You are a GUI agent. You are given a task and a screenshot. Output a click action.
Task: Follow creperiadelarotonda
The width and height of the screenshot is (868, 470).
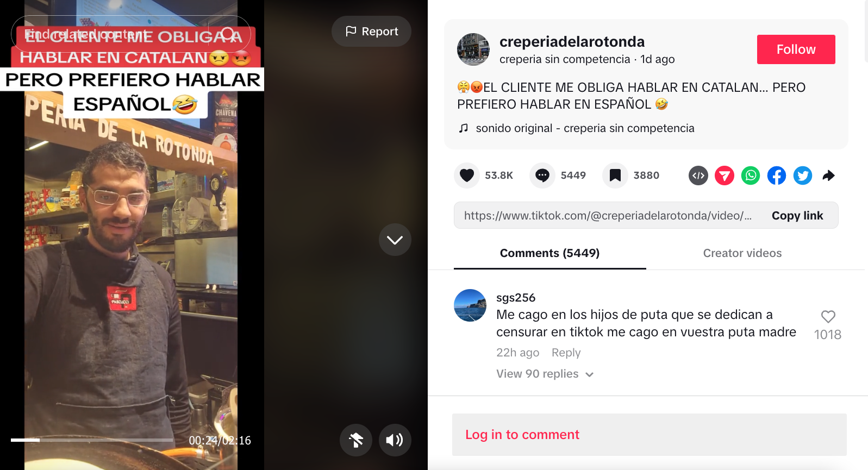click(x=796, y=49)
